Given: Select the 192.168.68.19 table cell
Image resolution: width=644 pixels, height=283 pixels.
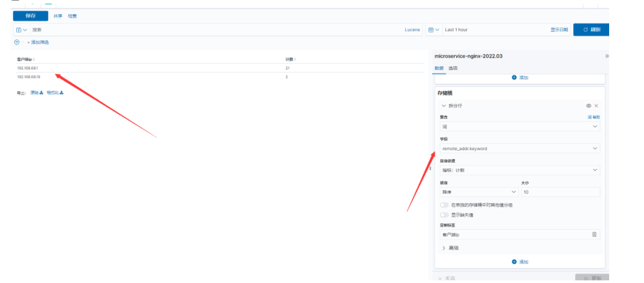Looking at the screenshot, I should pyautogui.click(x=29, y=76).
